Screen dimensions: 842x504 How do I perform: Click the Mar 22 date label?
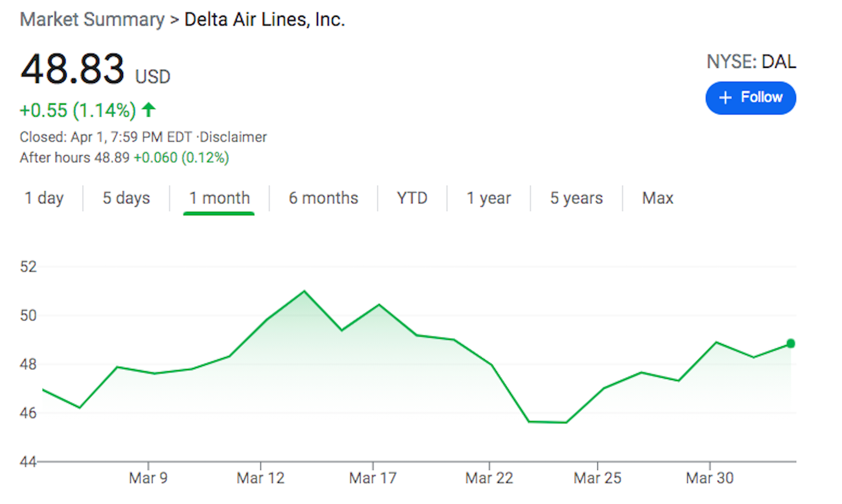(489, 478)
